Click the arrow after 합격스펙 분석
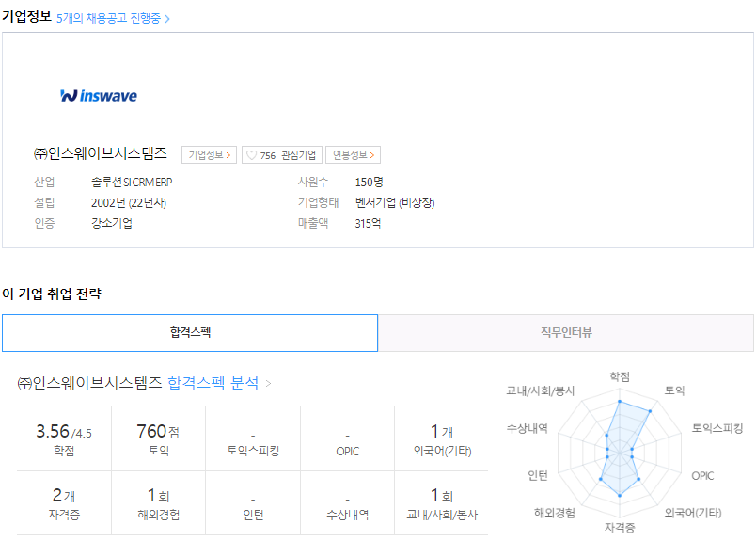Screen dimensions: 756x557 coord(269,384)
